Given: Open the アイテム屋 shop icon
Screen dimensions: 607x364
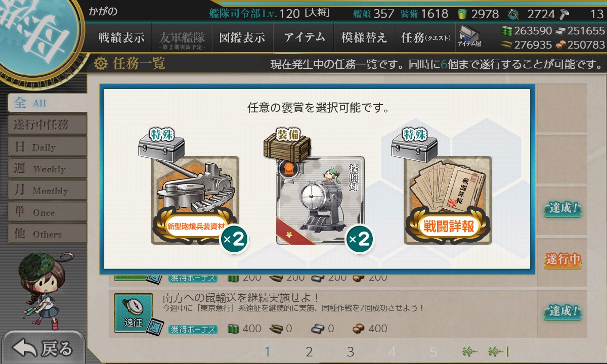Looking at the screenshot, I should [x=469, y=37].
